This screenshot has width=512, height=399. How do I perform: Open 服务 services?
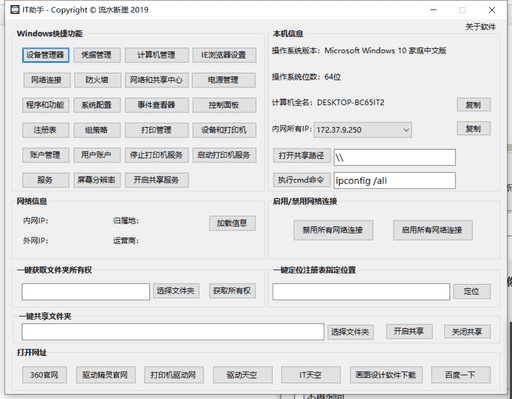(x=46, y=180)
